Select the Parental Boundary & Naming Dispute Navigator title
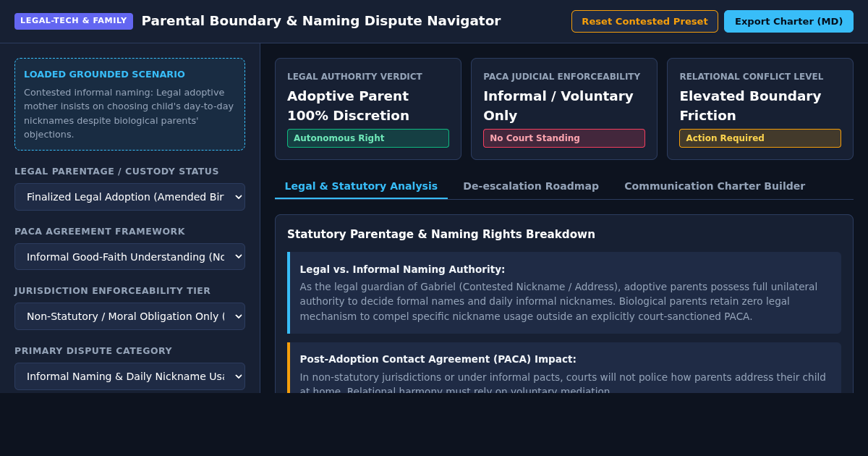 [321, 21]
